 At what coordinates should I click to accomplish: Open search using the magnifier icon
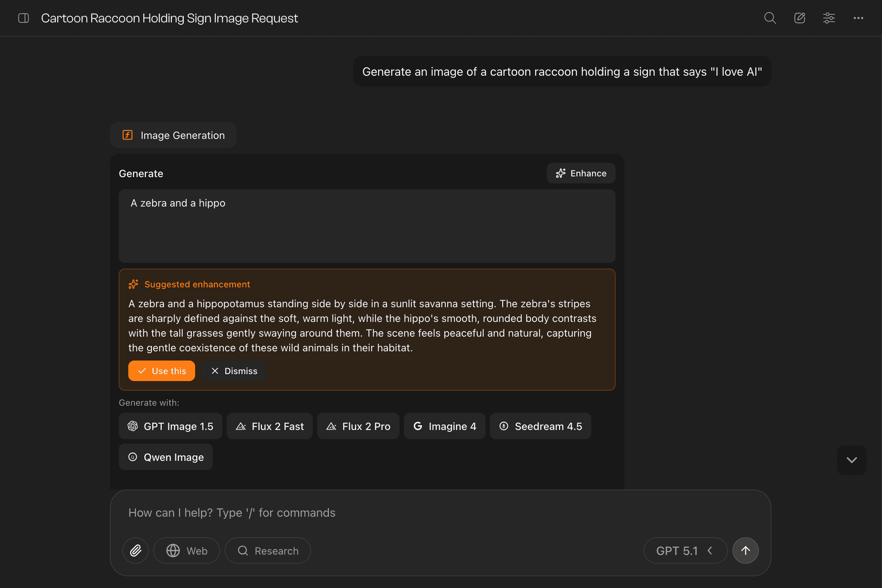pos(770,18)
